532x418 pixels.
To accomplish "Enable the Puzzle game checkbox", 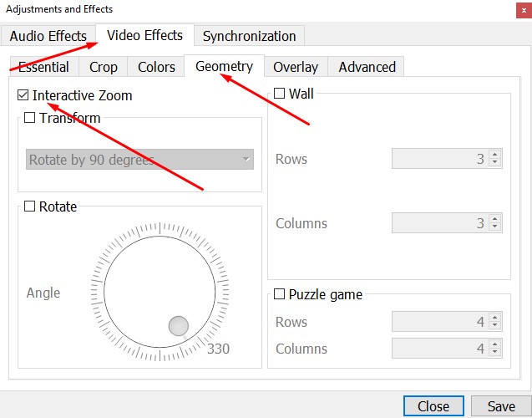I will (x=279, y=295).
